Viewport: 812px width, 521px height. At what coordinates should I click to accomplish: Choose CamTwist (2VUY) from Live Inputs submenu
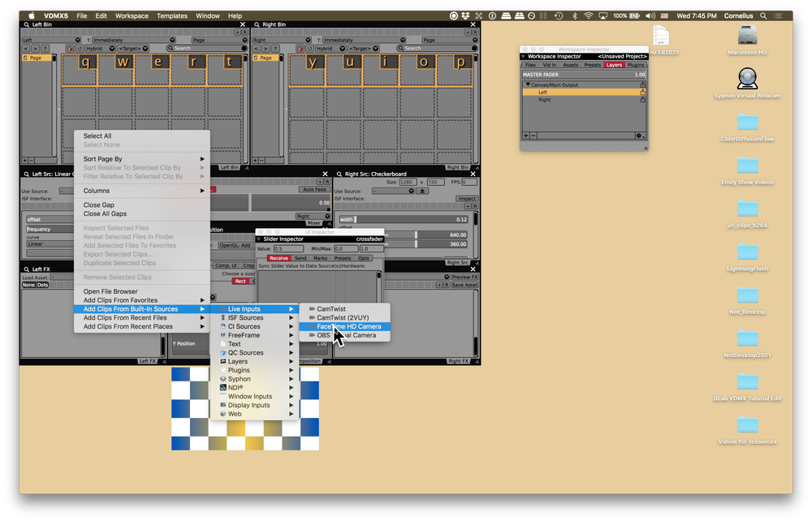pos(344,317)
